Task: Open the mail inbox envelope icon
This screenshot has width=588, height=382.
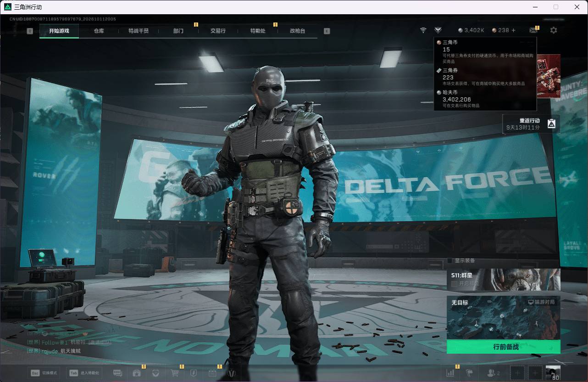Action: [x=533, y=30]
